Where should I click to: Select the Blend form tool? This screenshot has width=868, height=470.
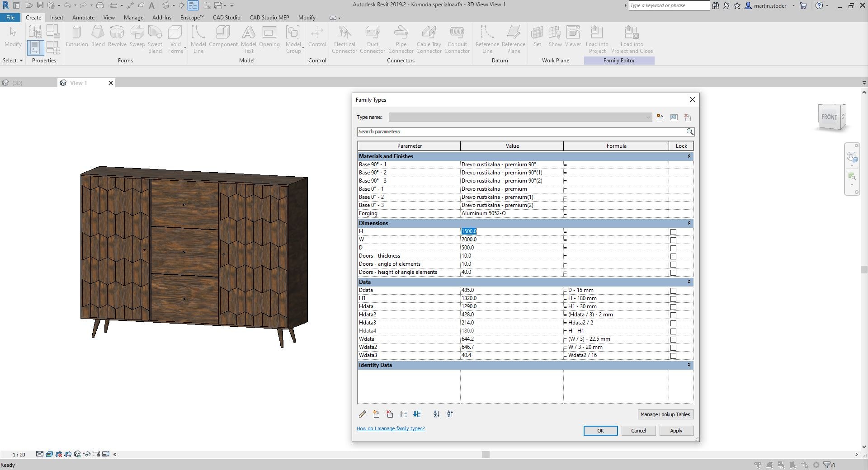pos(98,36)
